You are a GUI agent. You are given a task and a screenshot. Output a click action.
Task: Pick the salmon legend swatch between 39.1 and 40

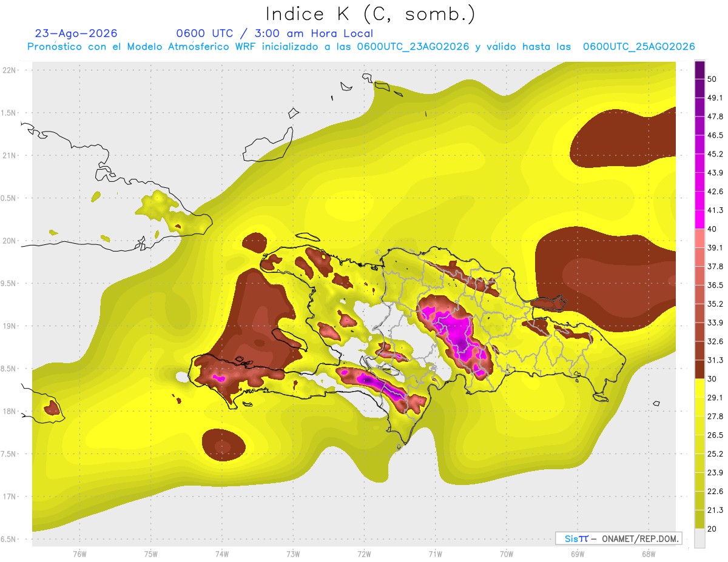pyautogui.click(x=700, y=238)
